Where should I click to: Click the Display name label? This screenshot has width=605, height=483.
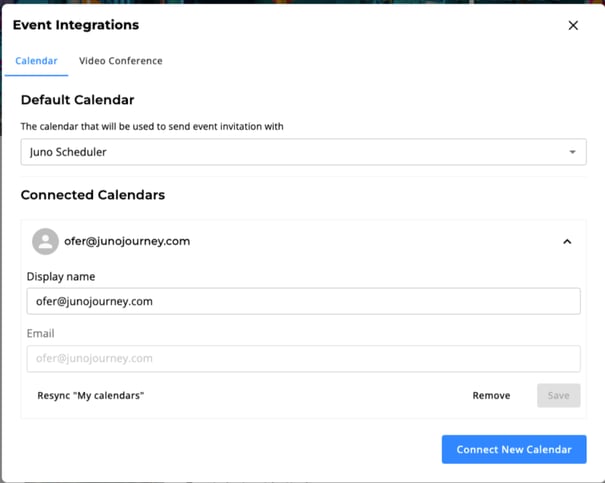tap(60, 276)
